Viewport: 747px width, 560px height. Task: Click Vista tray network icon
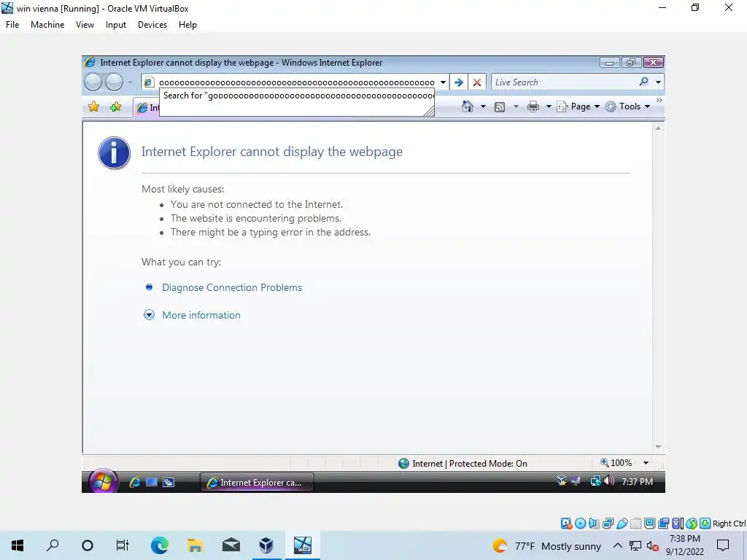click(x=595, y=481)
